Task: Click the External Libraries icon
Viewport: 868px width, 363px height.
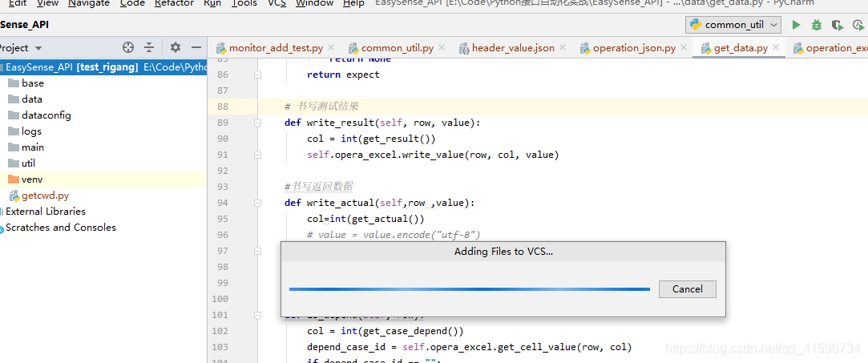Action: coord(2,212)
